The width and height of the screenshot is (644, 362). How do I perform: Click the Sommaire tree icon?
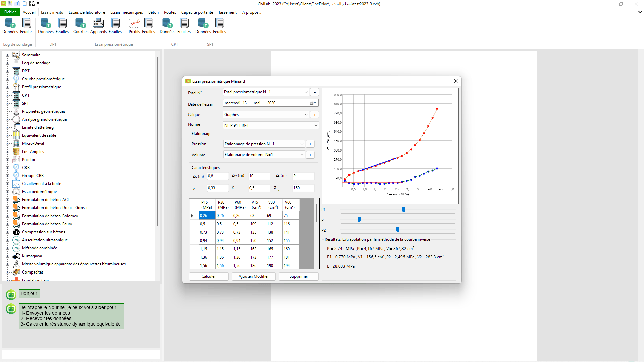tap(16, 55)
